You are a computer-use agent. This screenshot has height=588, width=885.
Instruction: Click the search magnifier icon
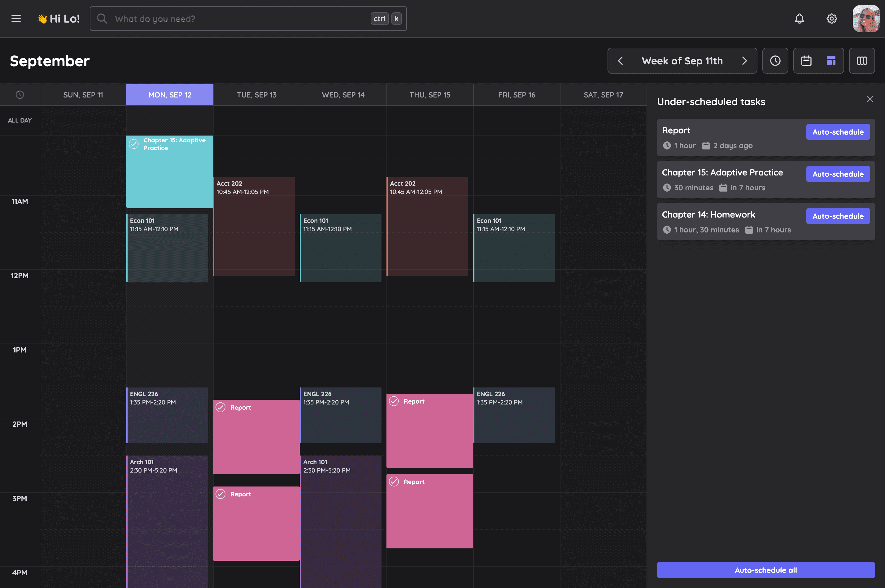click(102, 18)
